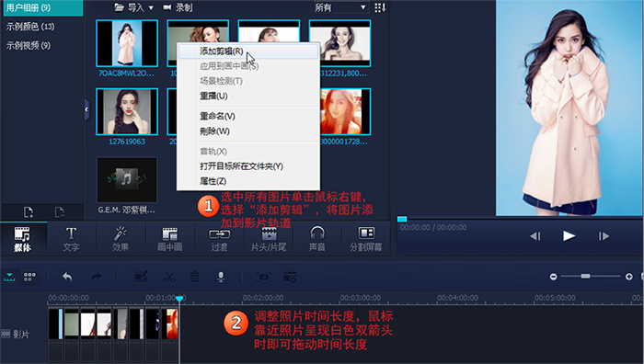Image resolution: width=644 pixels, height=364 pixels.
Task: Click the play button in preview
Action: tap(569, 236)
